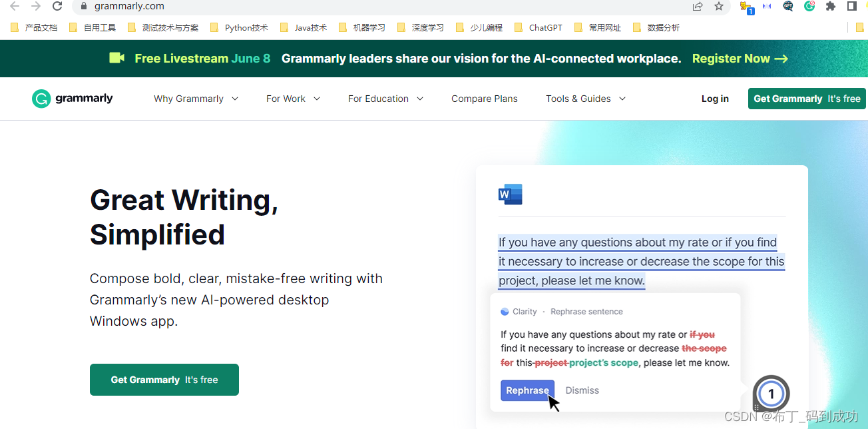Open the 产品文档 bookmark folder
The image size is (868, 429).
click(34, 27)
